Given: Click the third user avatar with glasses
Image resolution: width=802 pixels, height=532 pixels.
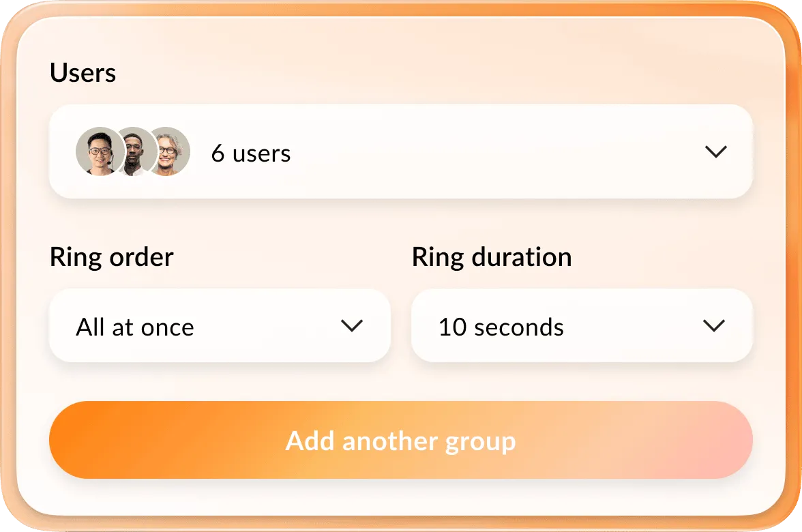Looking at the screenshot, I should point(169,151).
